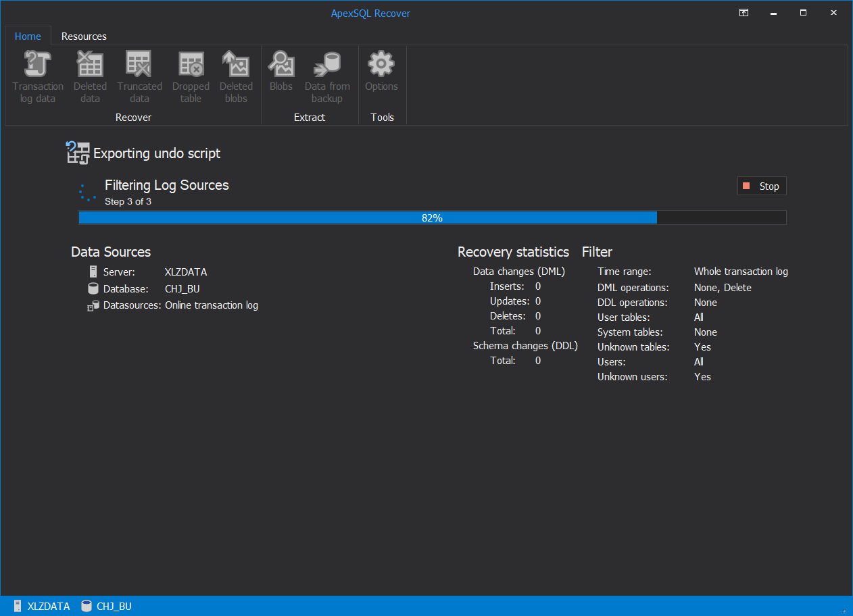Switch to the Home tab
This screenshot has height=616, width=853.
click(28, 36)
